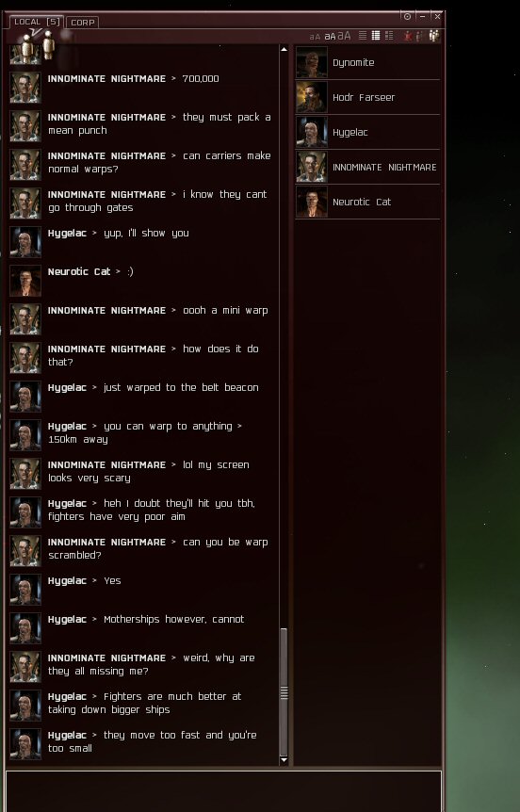520x812 pixels.
Task: Open the LOCAL [5] chat tab
Action: point(38,22)
